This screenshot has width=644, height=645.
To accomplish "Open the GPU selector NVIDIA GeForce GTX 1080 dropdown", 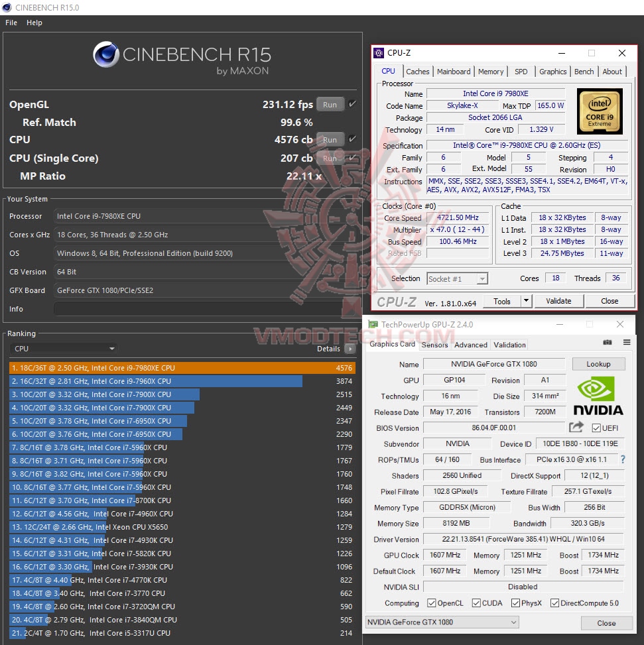I will (442, 622).
